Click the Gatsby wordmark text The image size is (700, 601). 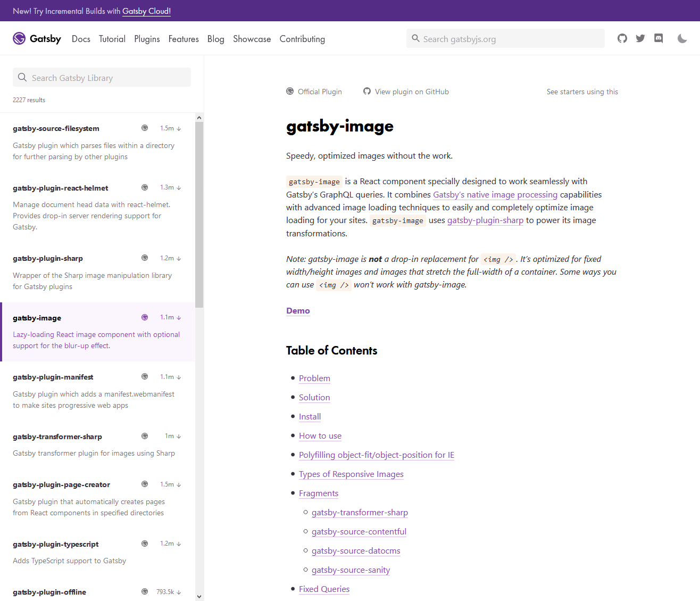tap(45, 38)
